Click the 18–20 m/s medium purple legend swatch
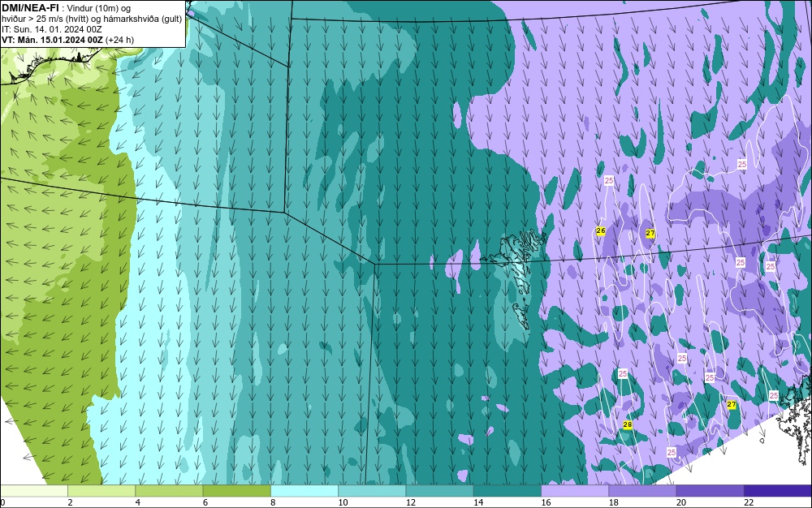This screenshot has width=812, height=508. point(642,491)
